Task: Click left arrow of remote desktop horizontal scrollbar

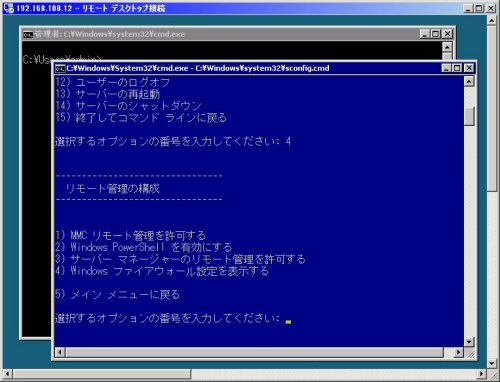Action: 8,374
